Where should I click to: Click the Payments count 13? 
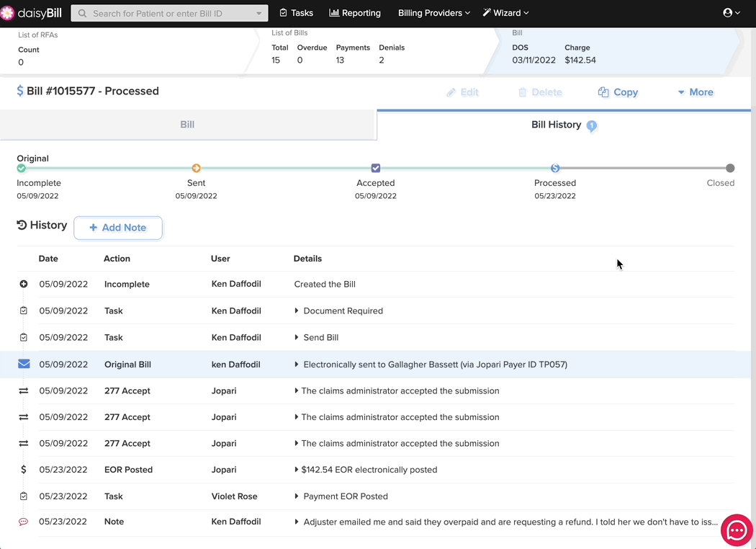point(340,61)
